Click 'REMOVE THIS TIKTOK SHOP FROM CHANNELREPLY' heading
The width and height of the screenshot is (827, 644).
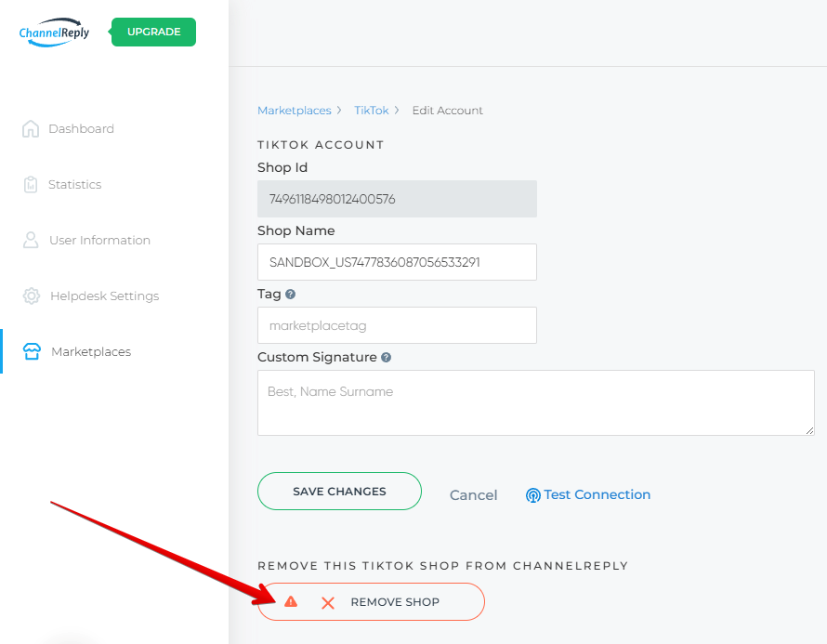pyautogui.click(x=443, y=566)
